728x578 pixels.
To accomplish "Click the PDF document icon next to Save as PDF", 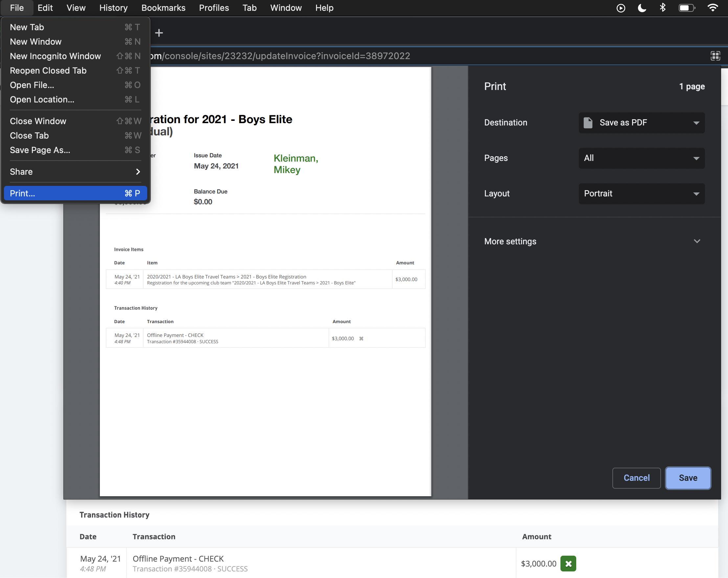I will tap(588, 122).
